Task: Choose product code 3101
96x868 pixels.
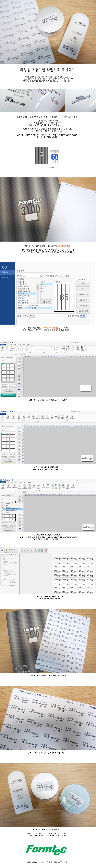Action: click(46, 286)
